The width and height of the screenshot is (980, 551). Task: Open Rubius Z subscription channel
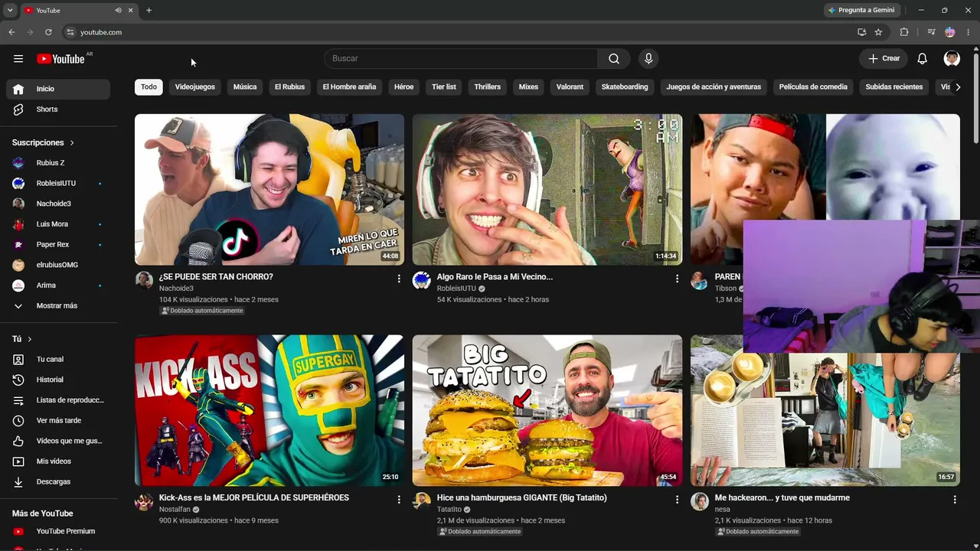click(58, 163)
